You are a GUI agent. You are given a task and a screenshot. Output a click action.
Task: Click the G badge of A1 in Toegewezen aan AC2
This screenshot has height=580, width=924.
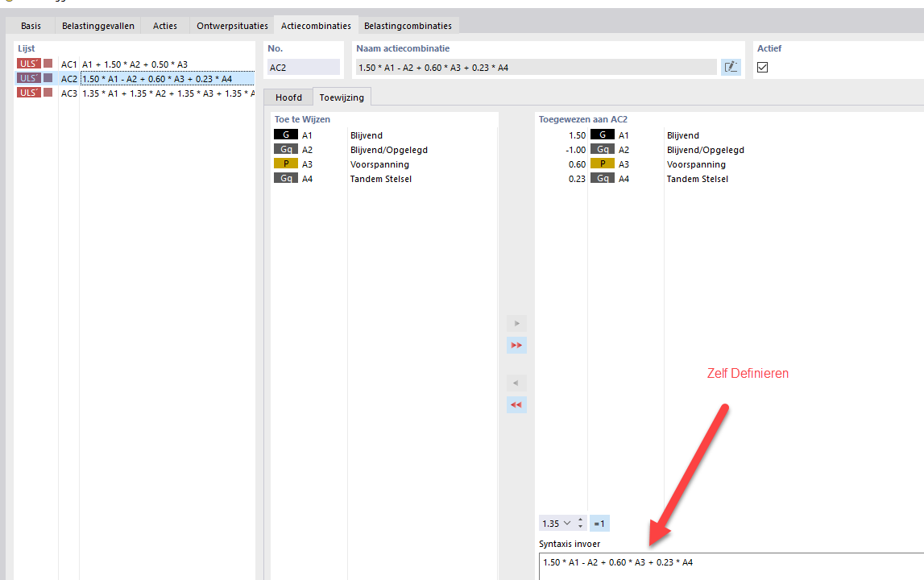coord(603,135)
